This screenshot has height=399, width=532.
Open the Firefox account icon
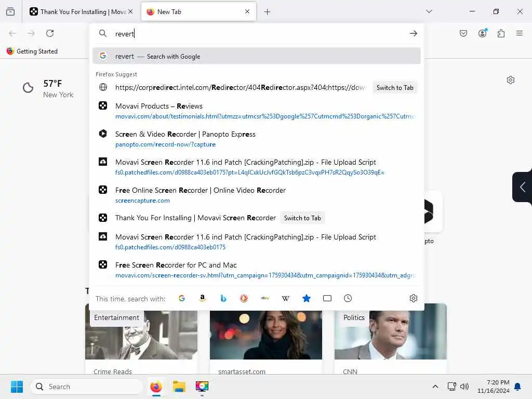(483, 33)
